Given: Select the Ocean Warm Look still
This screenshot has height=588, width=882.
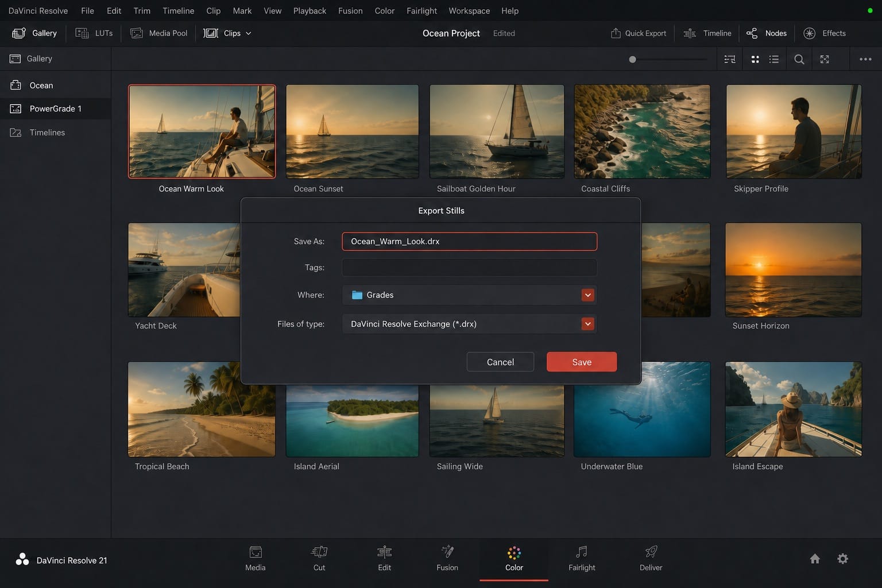Looking at the screenshot, I should pyautogui.click(x=202, y=131).
